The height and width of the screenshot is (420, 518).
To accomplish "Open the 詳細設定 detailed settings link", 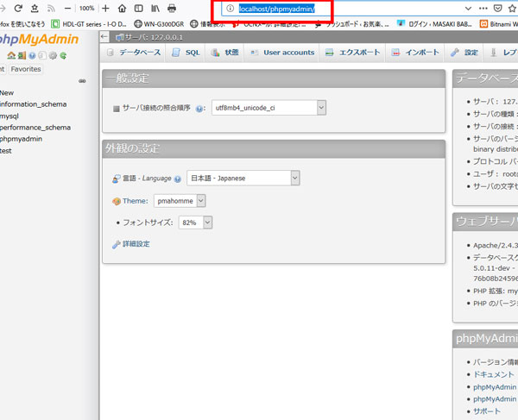I will 136,244.
